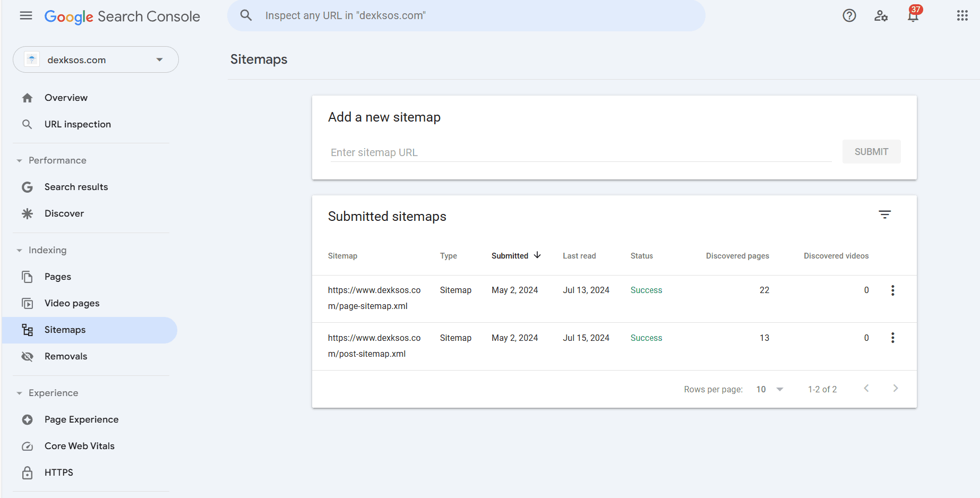Click the Jul 15, 2024 last read date

(586, 338)
